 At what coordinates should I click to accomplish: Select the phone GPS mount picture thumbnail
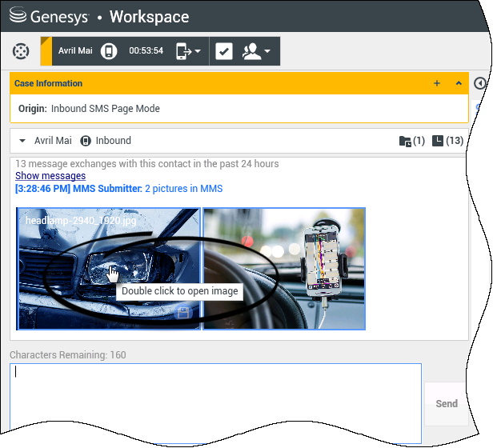[x=284, y=268]
